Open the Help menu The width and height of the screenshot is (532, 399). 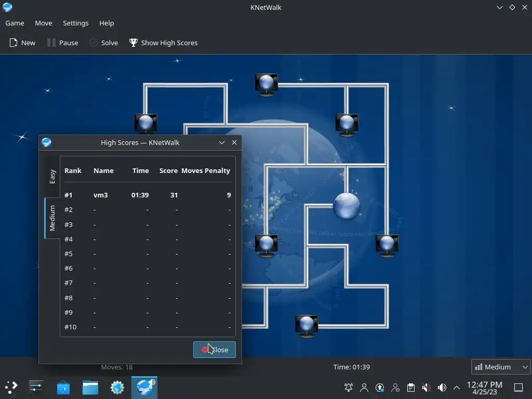coord(107,23)
